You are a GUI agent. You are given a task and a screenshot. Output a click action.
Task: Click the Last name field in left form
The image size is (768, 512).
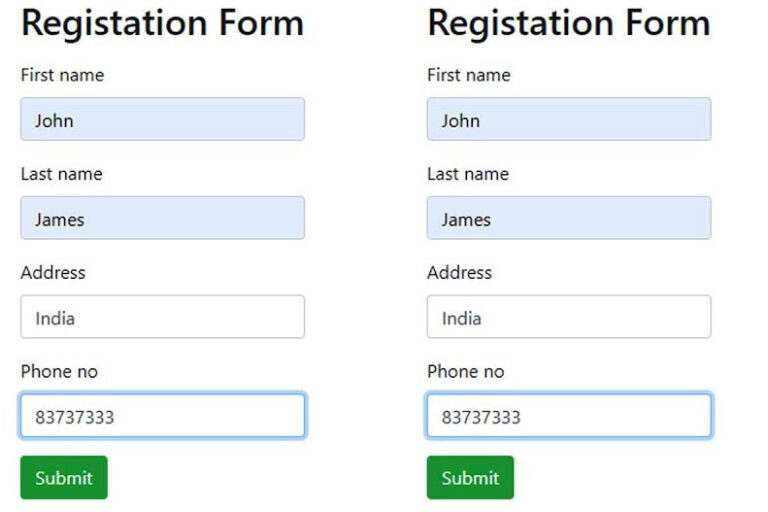(163, 218)
